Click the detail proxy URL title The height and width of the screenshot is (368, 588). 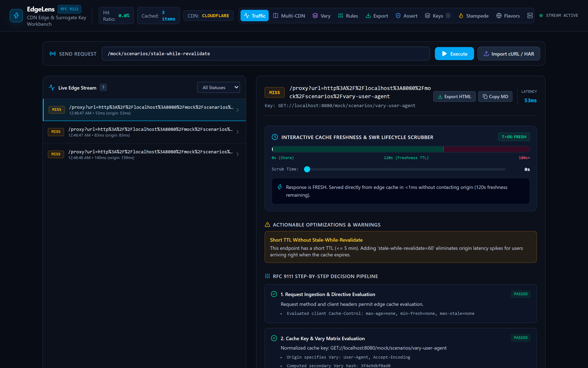point(360,92)
